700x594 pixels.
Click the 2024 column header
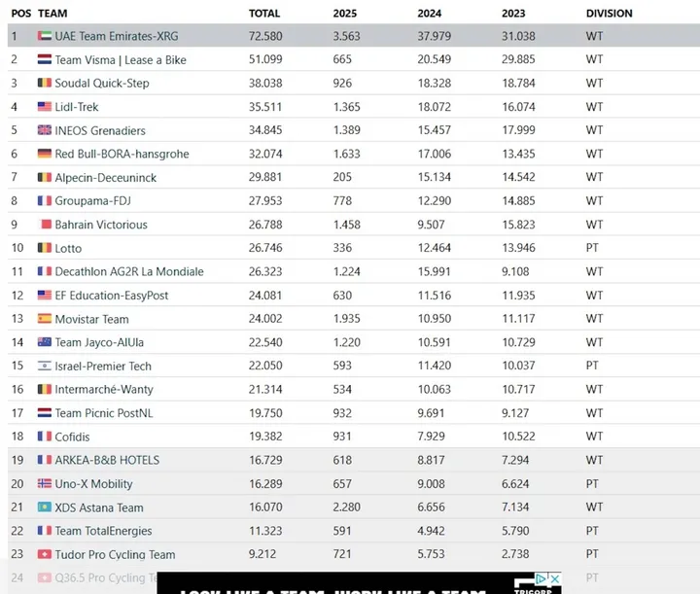pyautogui.click(x=429, y=14)
